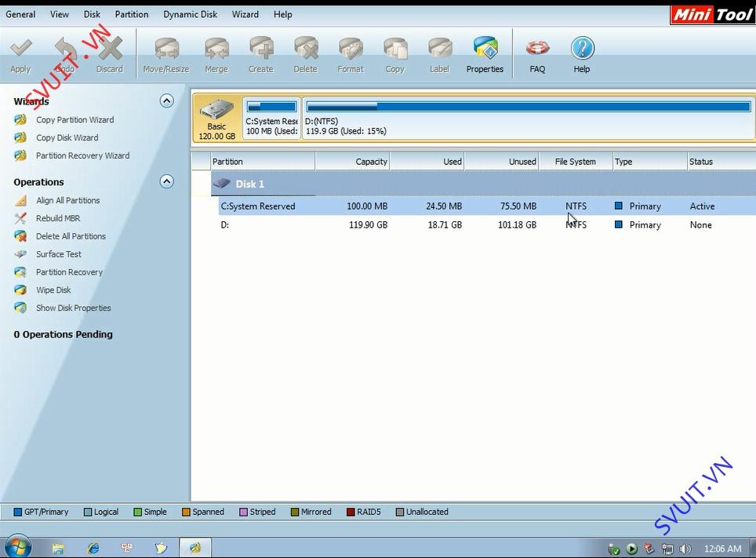Click the Surface Test icon
Screen dimensions: 756x558
point(20,254)
